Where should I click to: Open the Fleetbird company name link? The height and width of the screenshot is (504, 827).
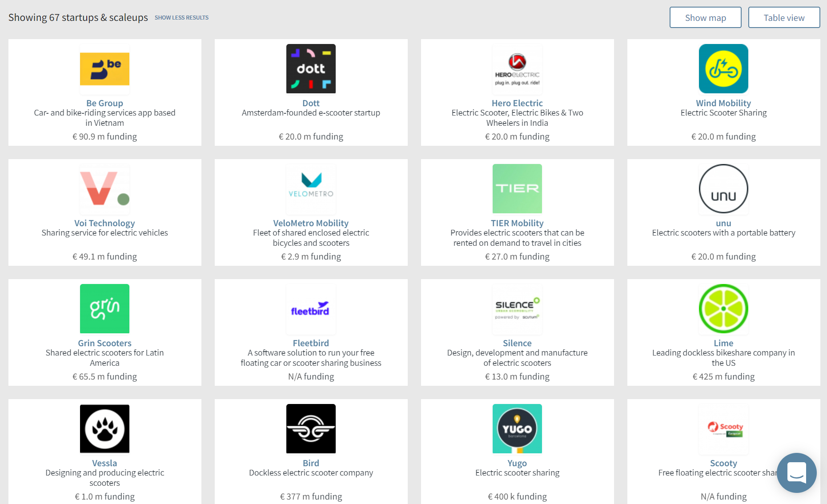pos(311,343)
